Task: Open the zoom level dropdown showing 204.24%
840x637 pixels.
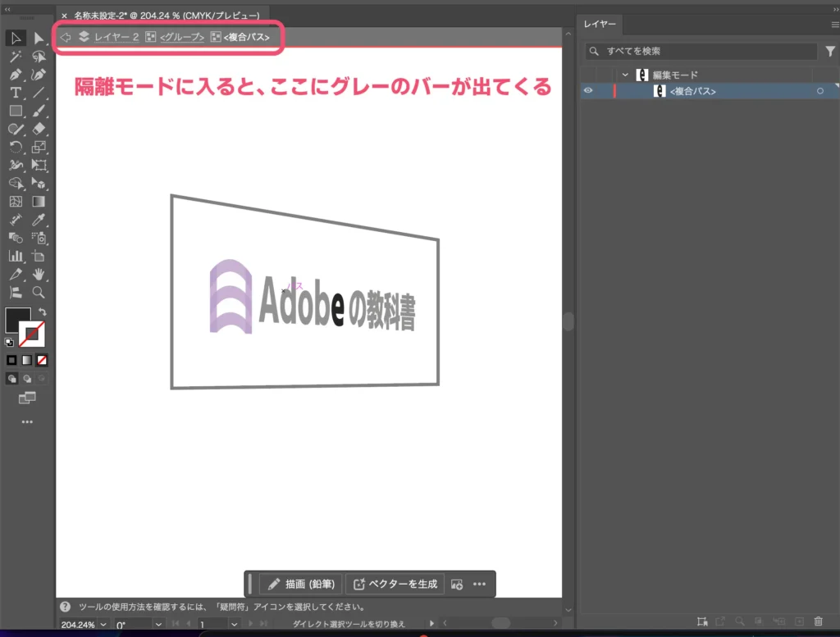Action: click(x=79, y=624)
